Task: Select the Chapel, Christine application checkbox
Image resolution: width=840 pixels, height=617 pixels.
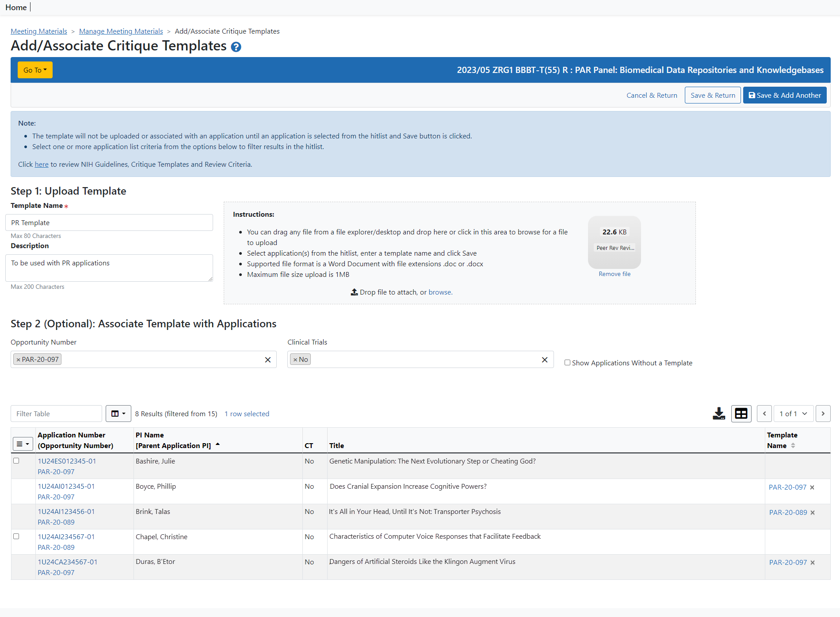Action: coord(16,537)
